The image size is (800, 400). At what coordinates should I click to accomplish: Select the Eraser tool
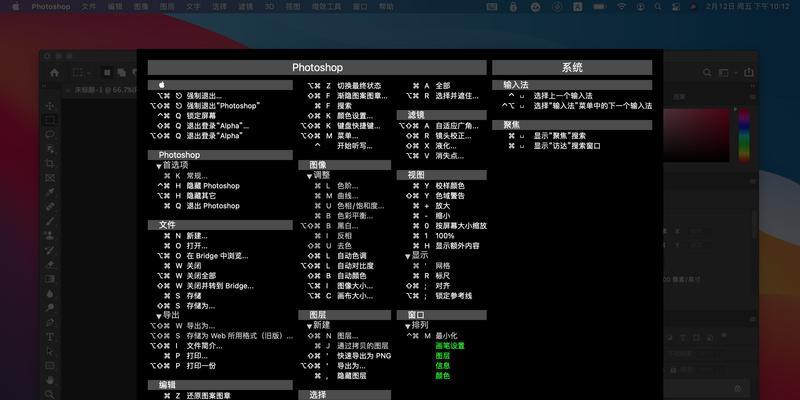pos(50,264)
